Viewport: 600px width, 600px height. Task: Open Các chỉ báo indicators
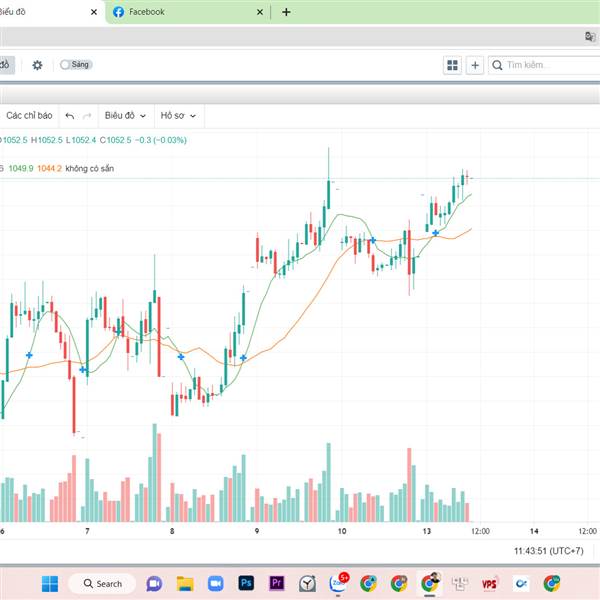[x=29, y=116]
